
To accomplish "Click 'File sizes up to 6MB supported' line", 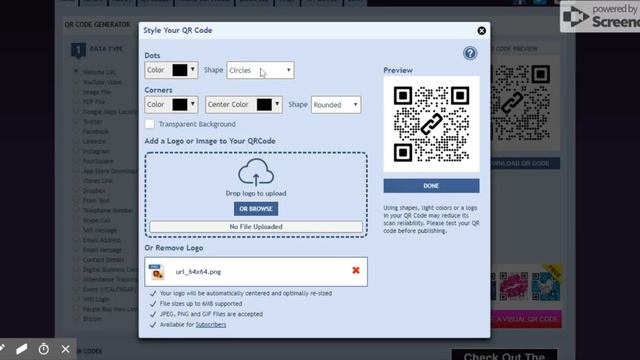I will 201,304.
